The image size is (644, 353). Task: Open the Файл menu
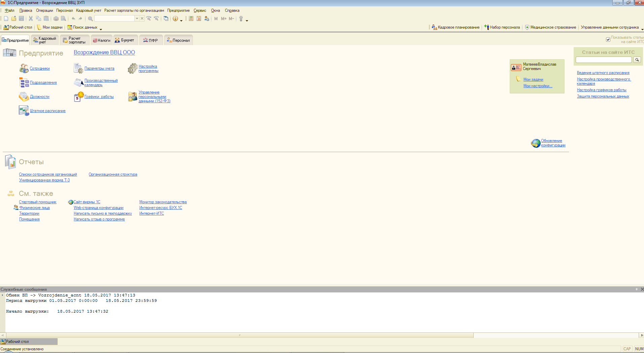[9, 10]
